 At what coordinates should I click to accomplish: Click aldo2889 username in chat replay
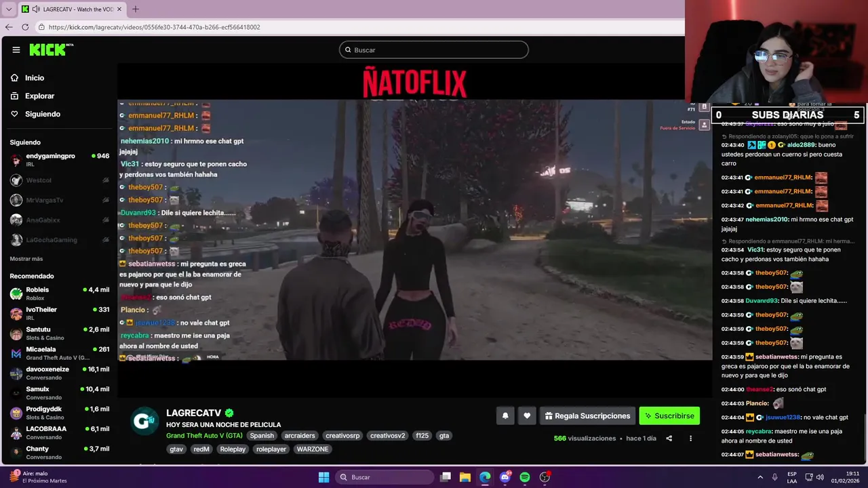(802, 145)
